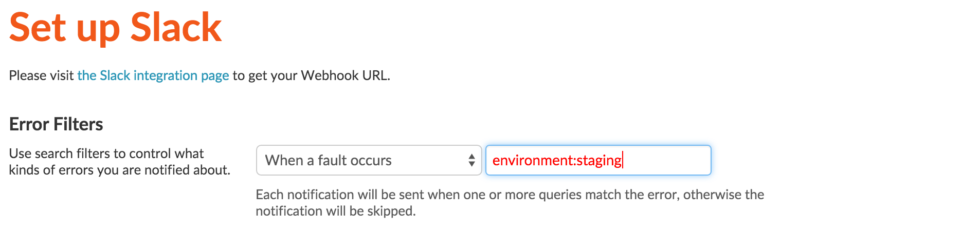Click the "notification will be skipped" line
The image size is (980, 231).
(x=335, y=211)
